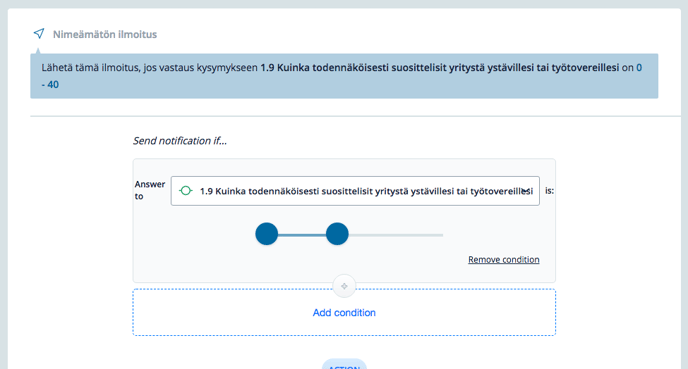Click the green slider question-type icon
The height and width of the screenshot is (369, 688).
[186, 191]
